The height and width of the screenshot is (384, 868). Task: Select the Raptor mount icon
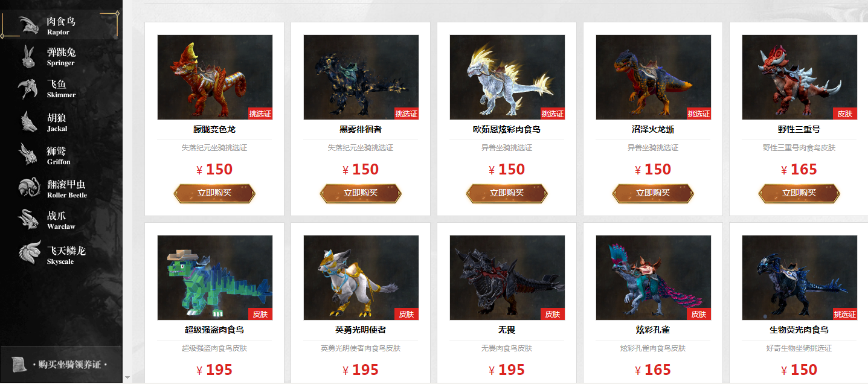pos(28,25)
